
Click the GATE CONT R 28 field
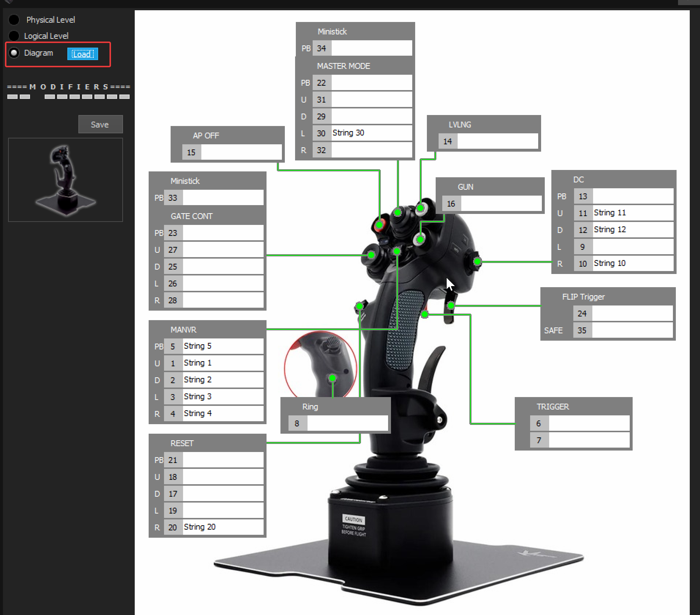(x=223, y=300)
